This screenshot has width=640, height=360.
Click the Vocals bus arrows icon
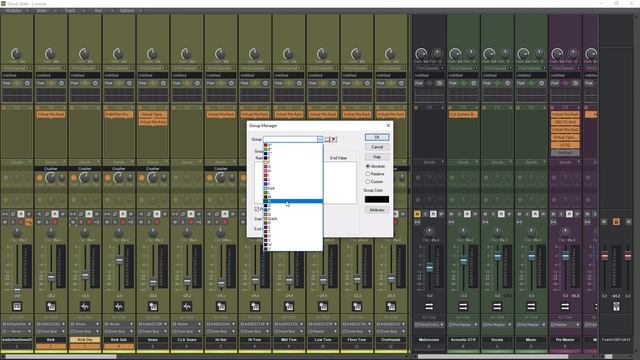click(x=497, y=306)
